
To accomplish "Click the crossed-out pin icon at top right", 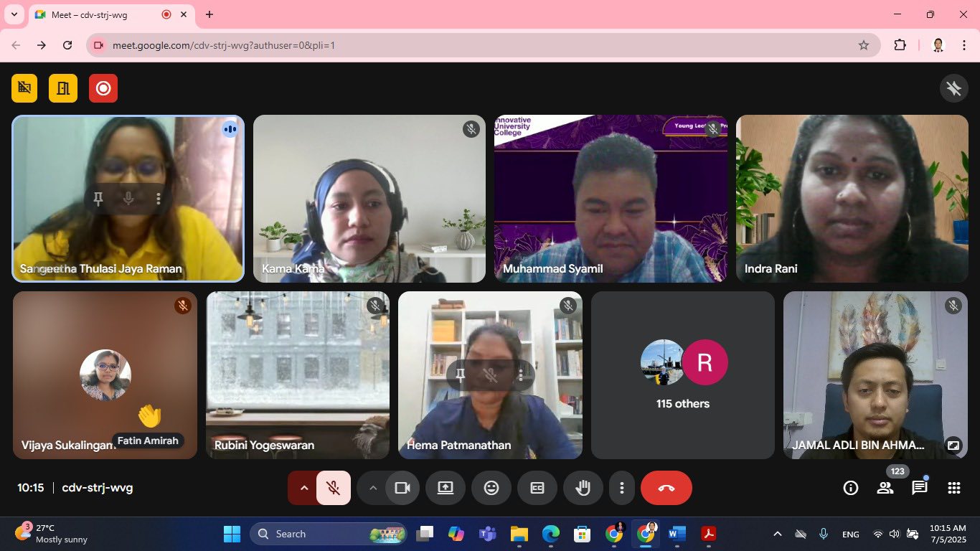I will (x=954, y=88).
